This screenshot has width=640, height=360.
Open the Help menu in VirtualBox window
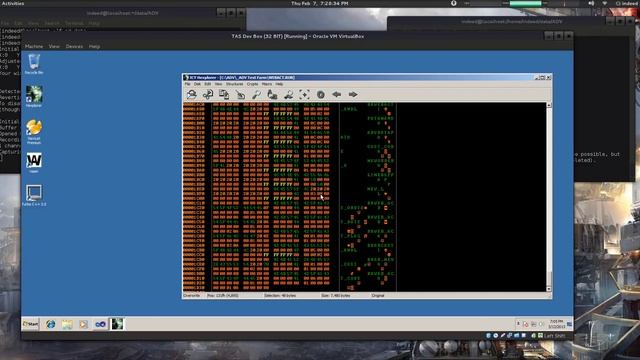[x=94, y=47]
